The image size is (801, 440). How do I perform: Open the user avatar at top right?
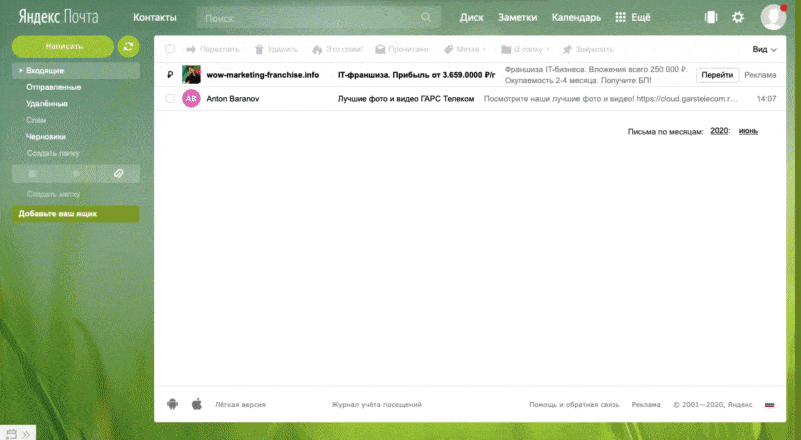click(773, 17)
